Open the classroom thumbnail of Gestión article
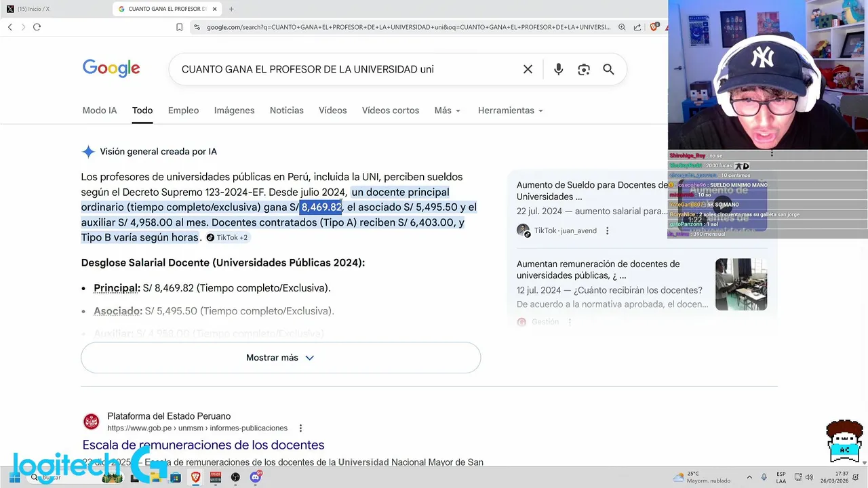 coord(741,285)
